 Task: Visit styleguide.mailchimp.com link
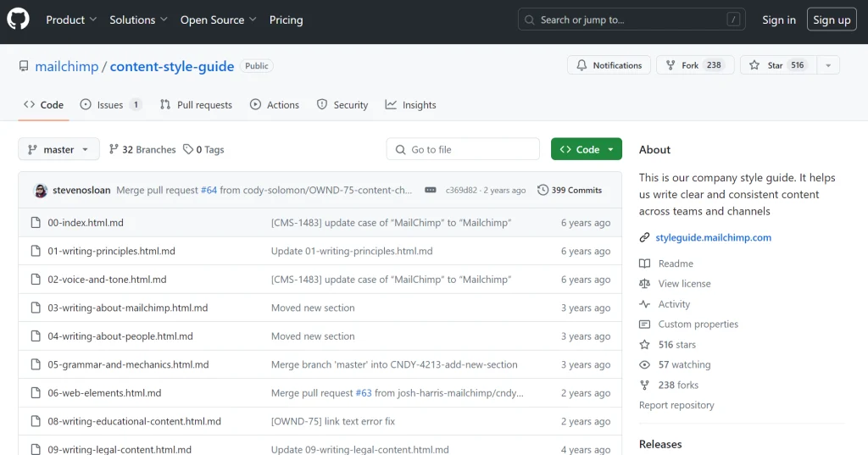pyautogui.click(x=713, y=238)
